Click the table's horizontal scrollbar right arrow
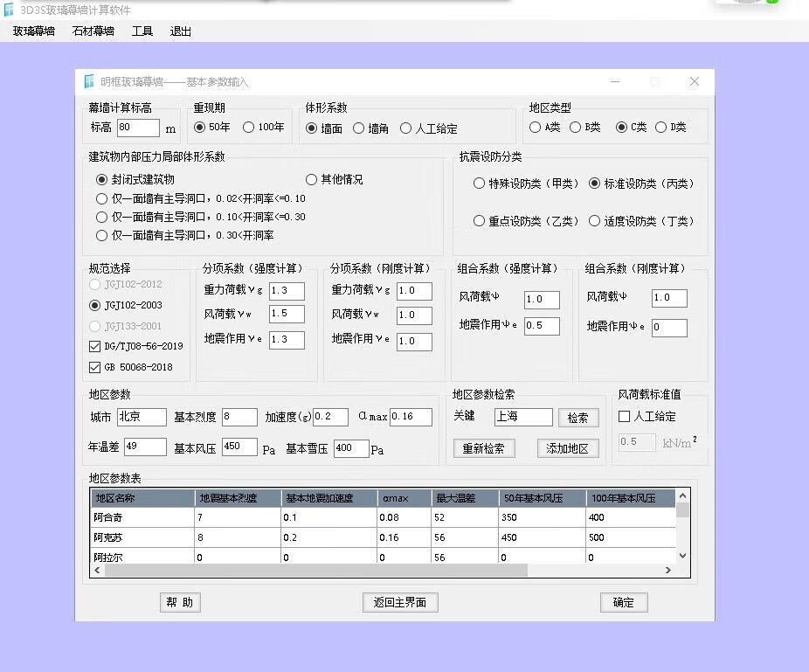Image resolution: width=809 pixels, height=672 pixels. [x=668, y=570]
